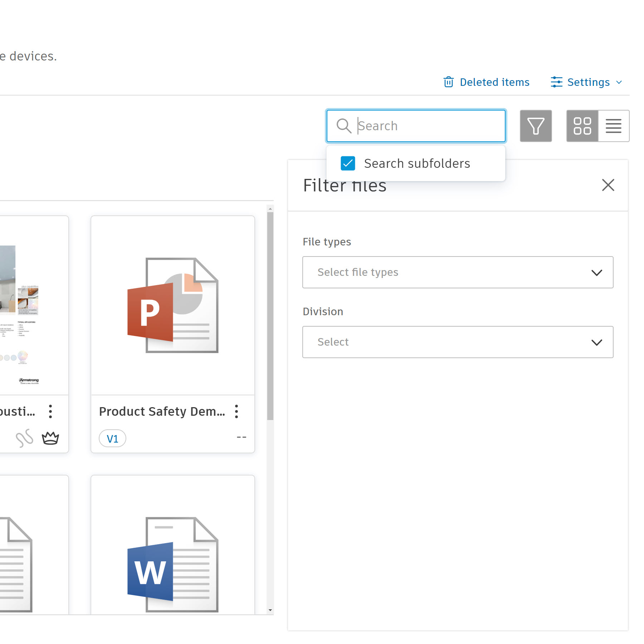Click into the Search text field
Viewport: 644px width, 644px height.
pos(429,126)
